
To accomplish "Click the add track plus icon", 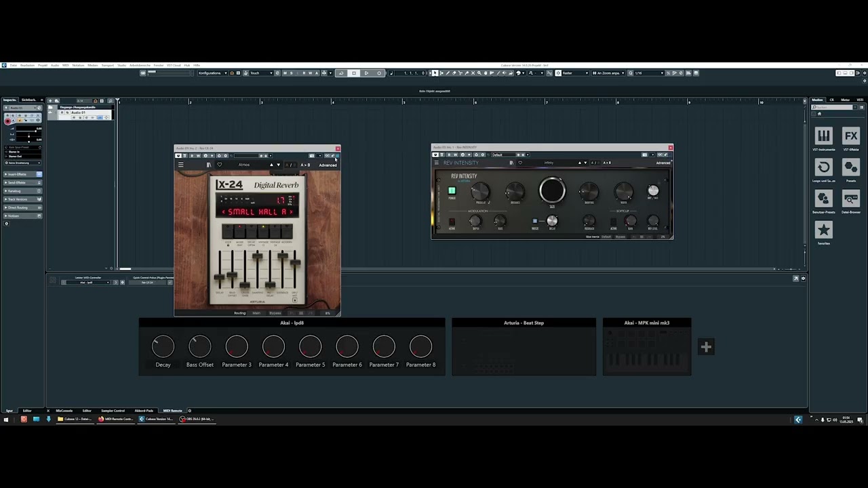I will click(x=50, y=101).
